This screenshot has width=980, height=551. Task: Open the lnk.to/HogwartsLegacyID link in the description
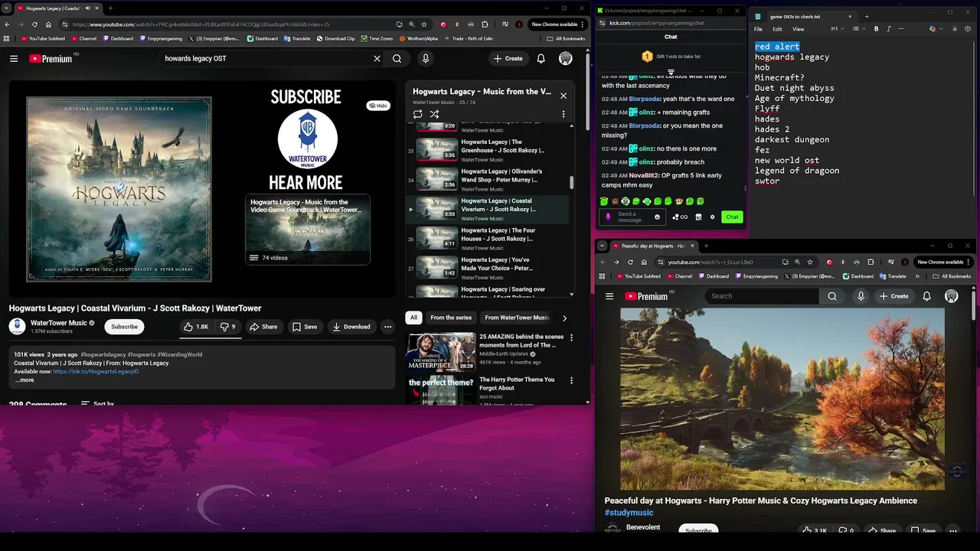click(x=96, y=371)
